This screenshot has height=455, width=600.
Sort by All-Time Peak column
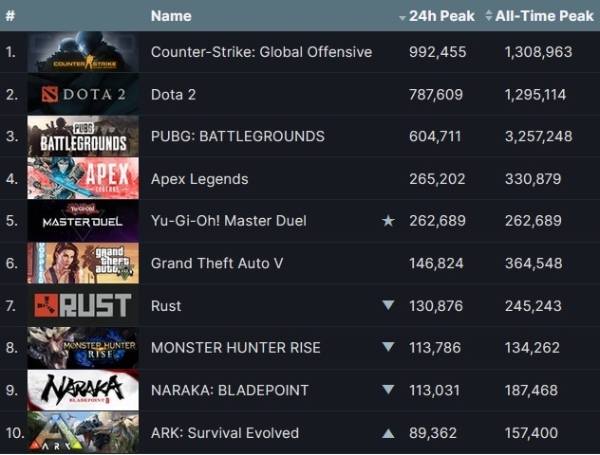point(539,16)
